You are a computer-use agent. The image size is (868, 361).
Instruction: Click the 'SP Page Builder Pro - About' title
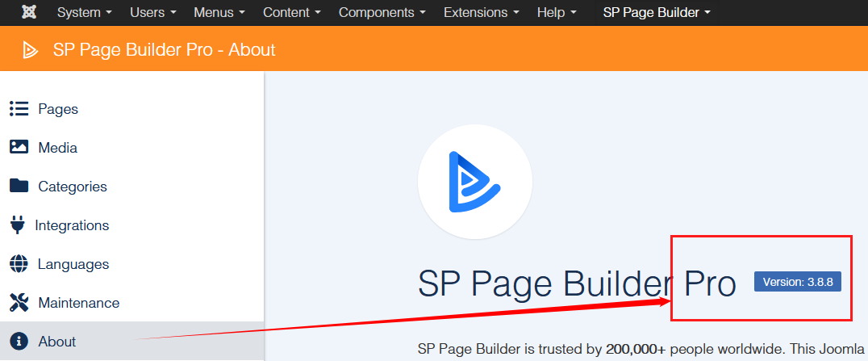point(165,50)
